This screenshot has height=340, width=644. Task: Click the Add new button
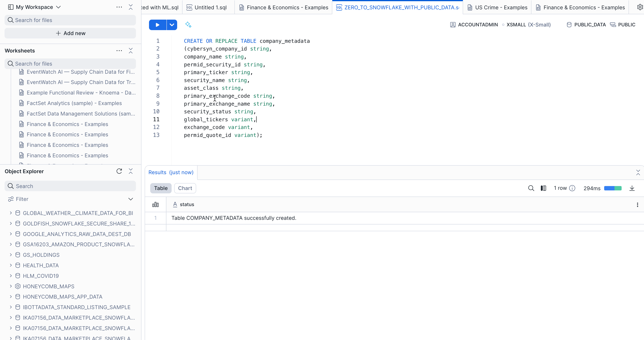click(70, 33)
